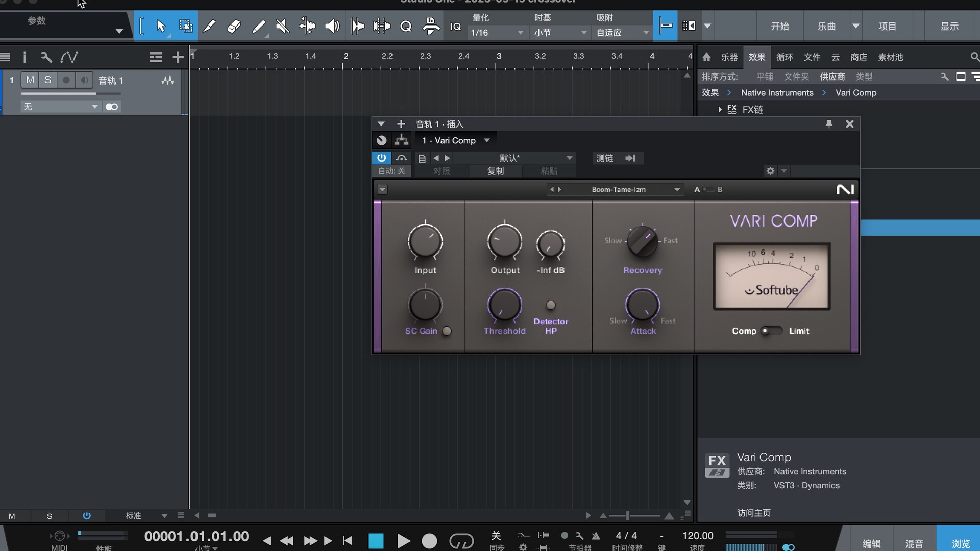Adjust the Recovery knob
Viewport: 980px width, 551px height.
click(x=642, y=241)
